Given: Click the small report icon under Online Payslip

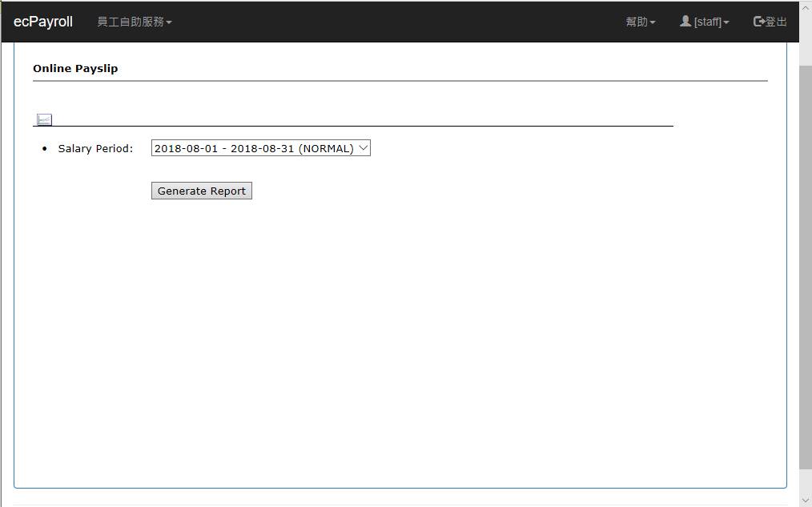Looking at the screenshot, I should pyautogui.click(x=44, y=119).
